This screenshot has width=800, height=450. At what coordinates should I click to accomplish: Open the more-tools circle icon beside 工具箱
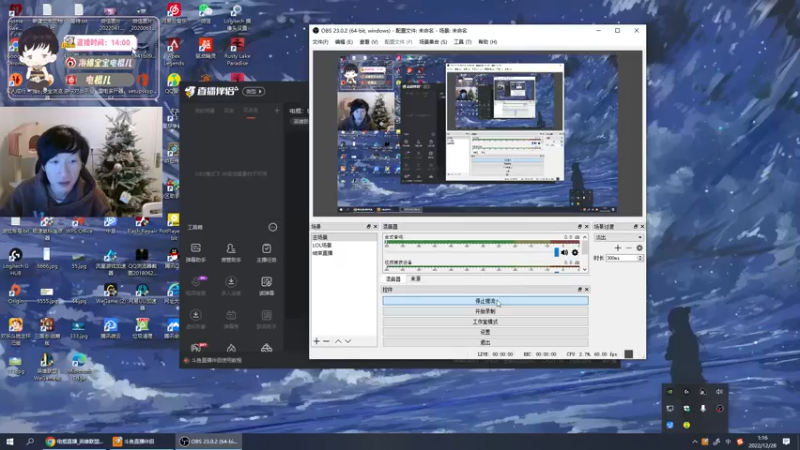273,227
